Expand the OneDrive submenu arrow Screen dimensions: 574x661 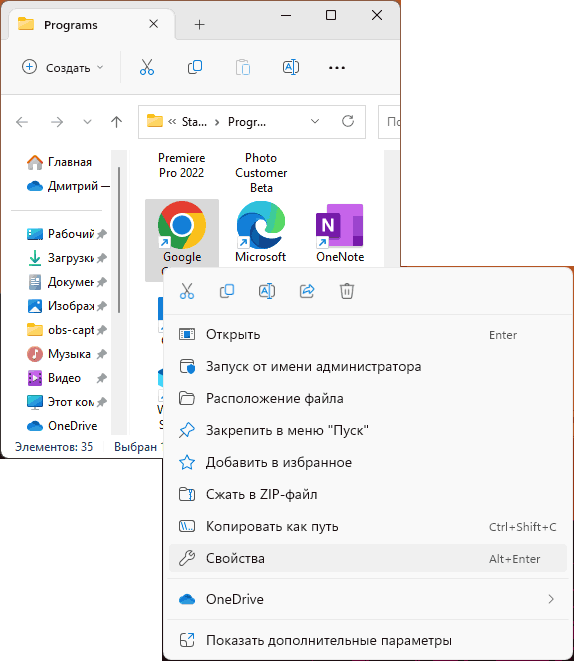point(551,599)
